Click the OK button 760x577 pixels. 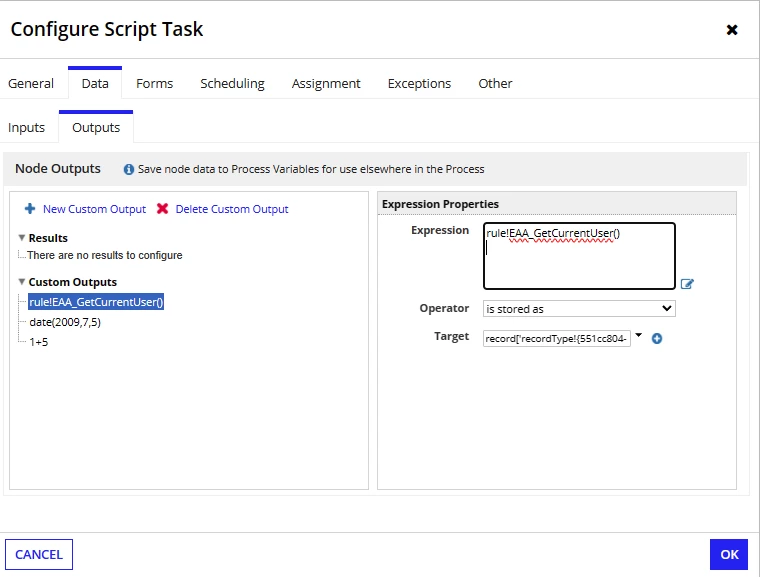pyautogui.click(x=729, y=554)
